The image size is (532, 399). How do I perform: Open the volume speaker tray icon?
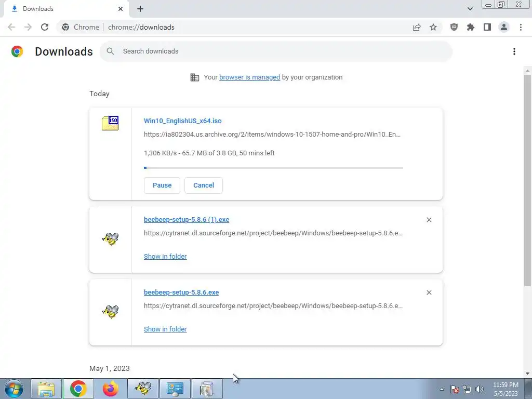480,389
